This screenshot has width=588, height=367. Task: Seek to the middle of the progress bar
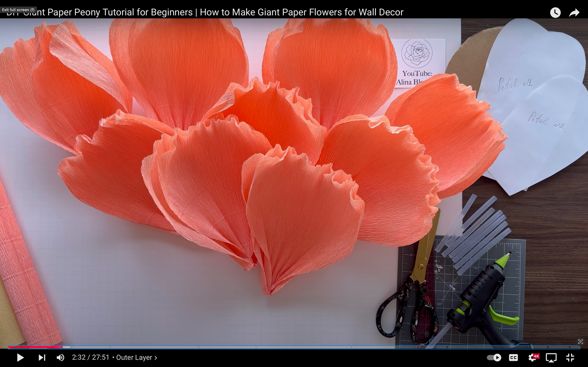[x=294, y=347]
